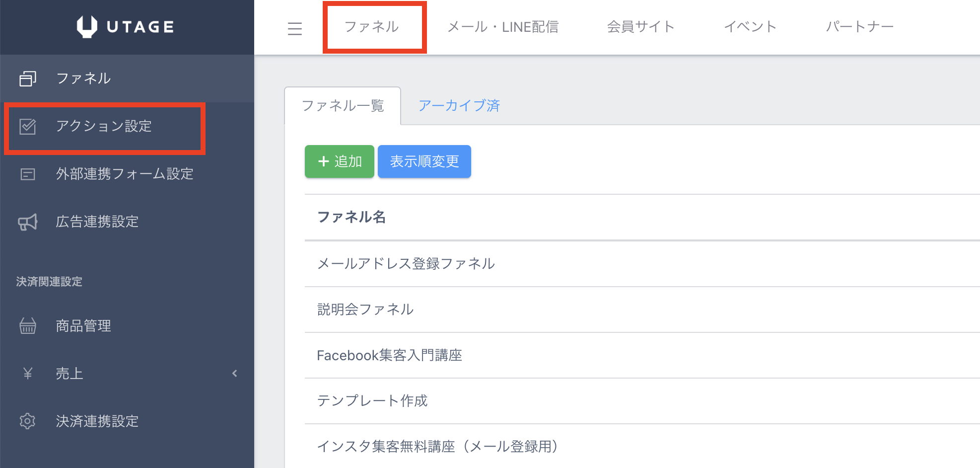Click the 外部連携フォーム設定 form icon

pos(28,174)
